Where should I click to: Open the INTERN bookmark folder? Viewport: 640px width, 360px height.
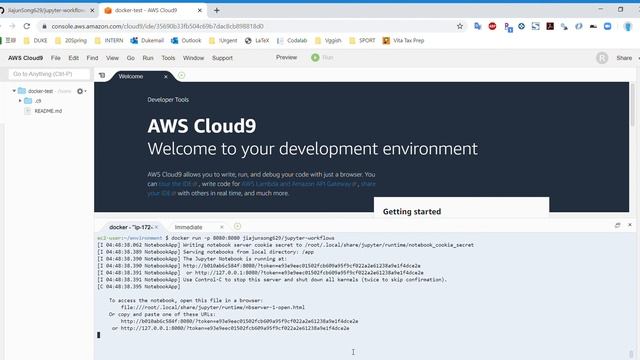pos(109,40)
